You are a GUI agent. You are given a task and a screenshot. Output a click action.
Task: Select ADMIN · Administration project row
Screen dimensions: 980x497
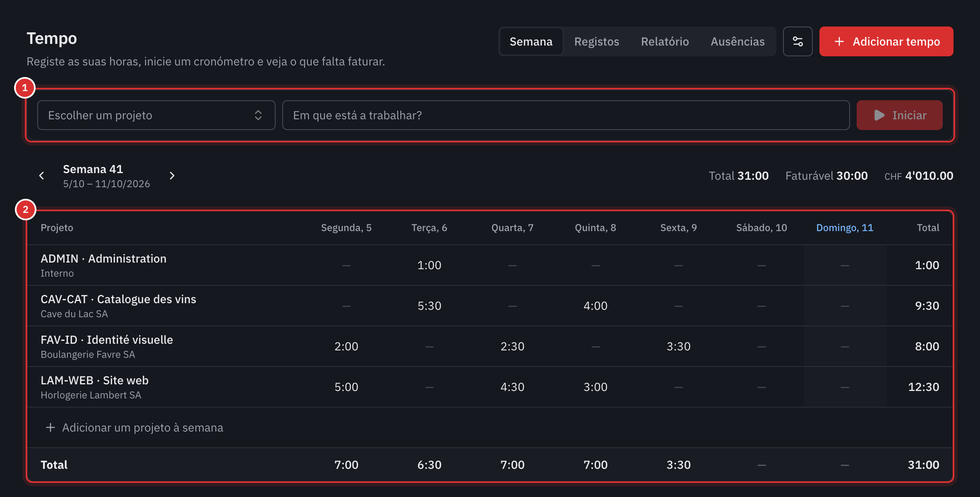[490, 265]
